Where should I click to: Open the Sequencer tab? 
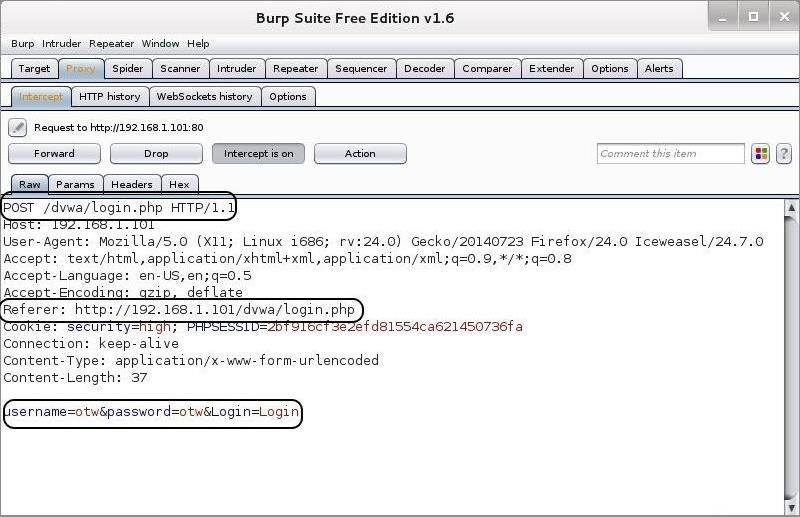361,68
